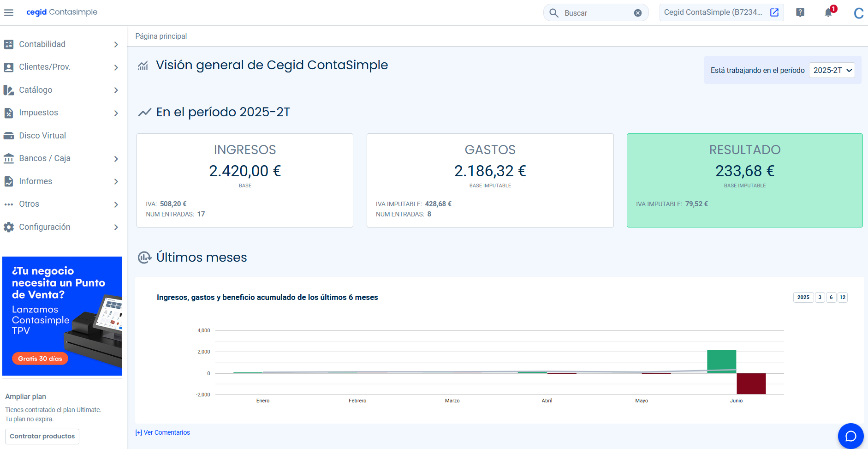Expand the Configuración submenu chevron
The width and height of the screenshot is (868, 449).
(116, 227)
